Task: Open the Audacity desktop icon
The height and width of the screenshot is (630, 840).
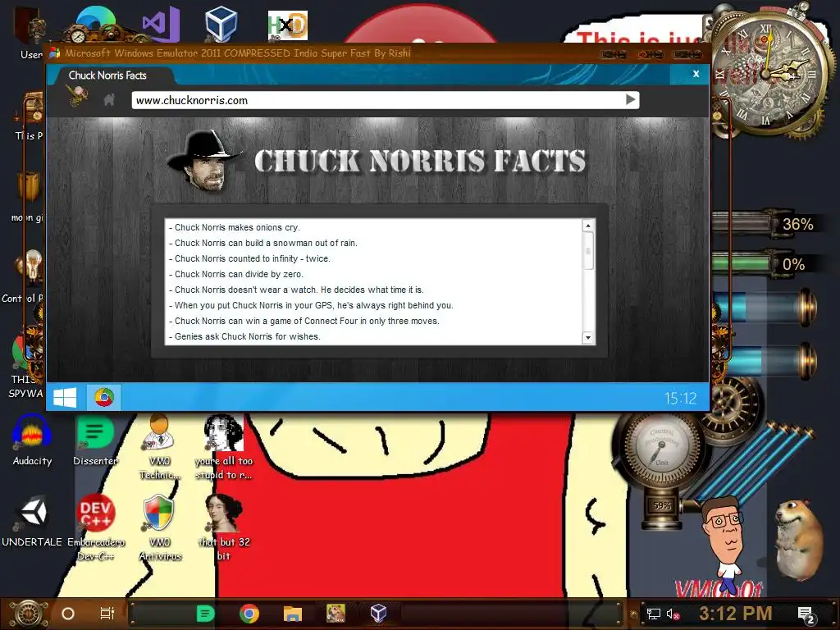Action: [x=32, y=440]
